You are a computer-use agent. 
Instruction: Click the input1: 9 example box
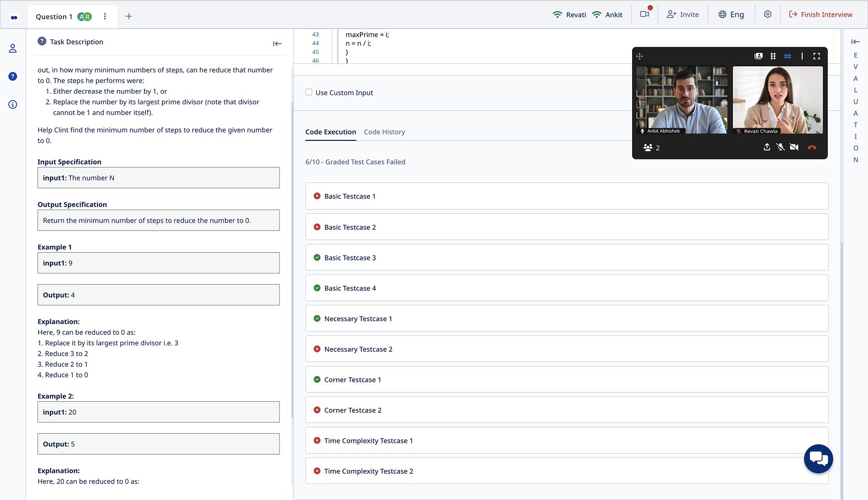click(x=158, y=263)
